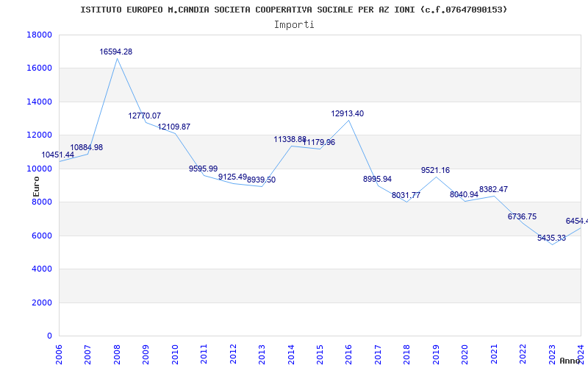Click the 9125.49 value label
588x368 pixels.
pos(232,177)
